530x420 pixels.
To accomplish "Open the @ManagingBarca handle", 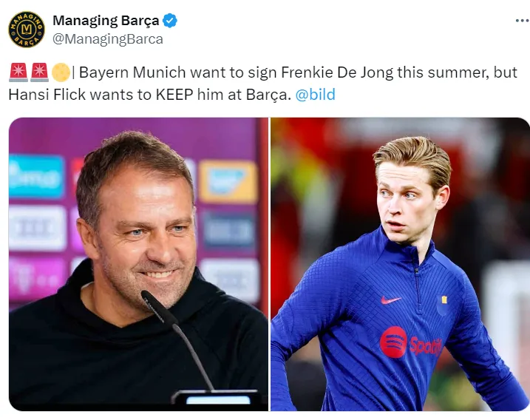I will 107,40.
